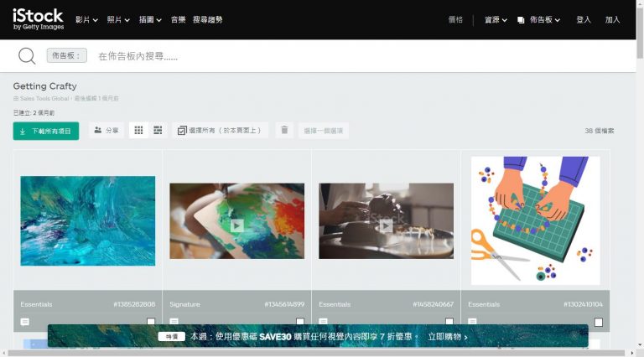Expand the 資源 resources dropdown
Viewport: 644px width, 357px height.
click(496, 20)
